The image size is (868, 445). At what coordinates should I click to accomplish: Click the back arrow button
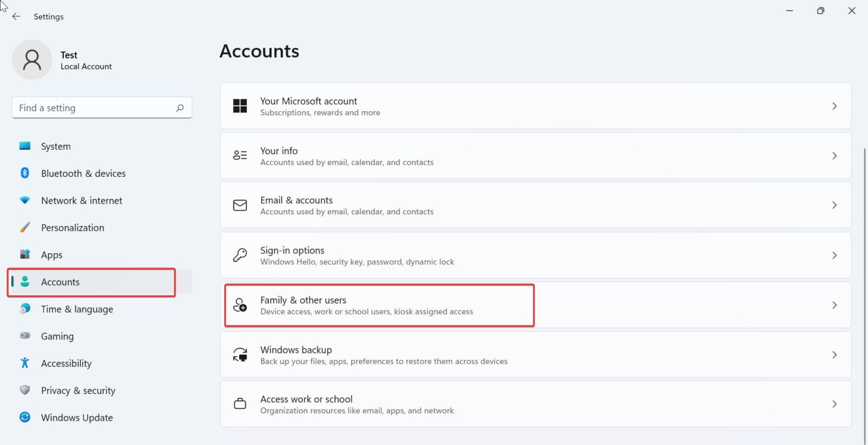(x=16, y=16)
